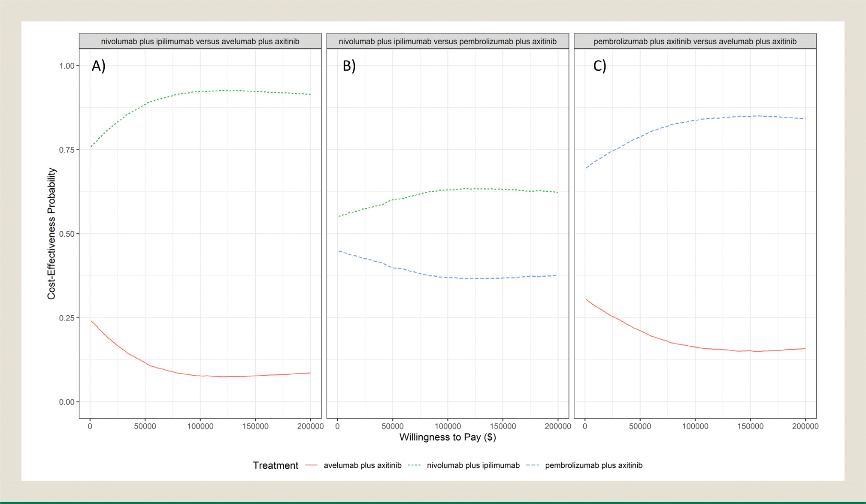Click the '200000' tick under panel A
The height and width of the screenshot is (504, 866).
tap(310, 426)
